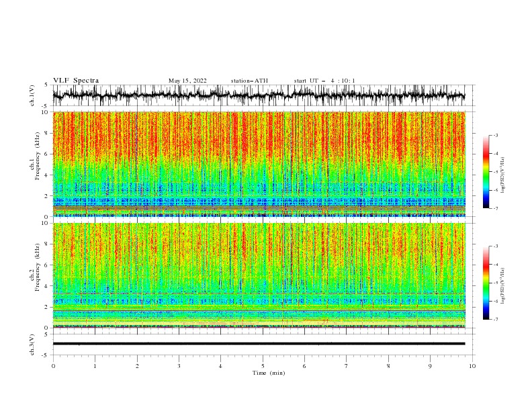
Task: Click the "8" kHz tick on ch.1 frequency axis
Action: coord(47,133)
